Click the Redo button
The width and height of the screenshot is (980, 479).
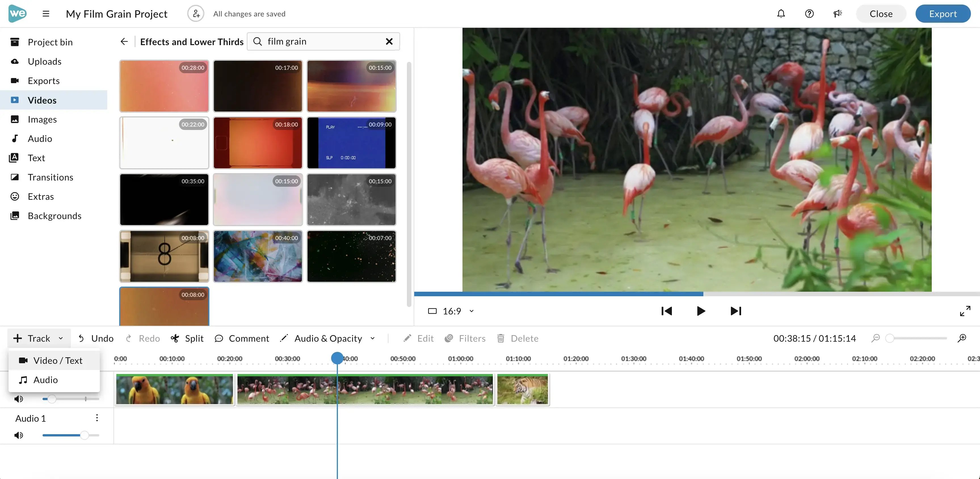(x=143, y=338)
